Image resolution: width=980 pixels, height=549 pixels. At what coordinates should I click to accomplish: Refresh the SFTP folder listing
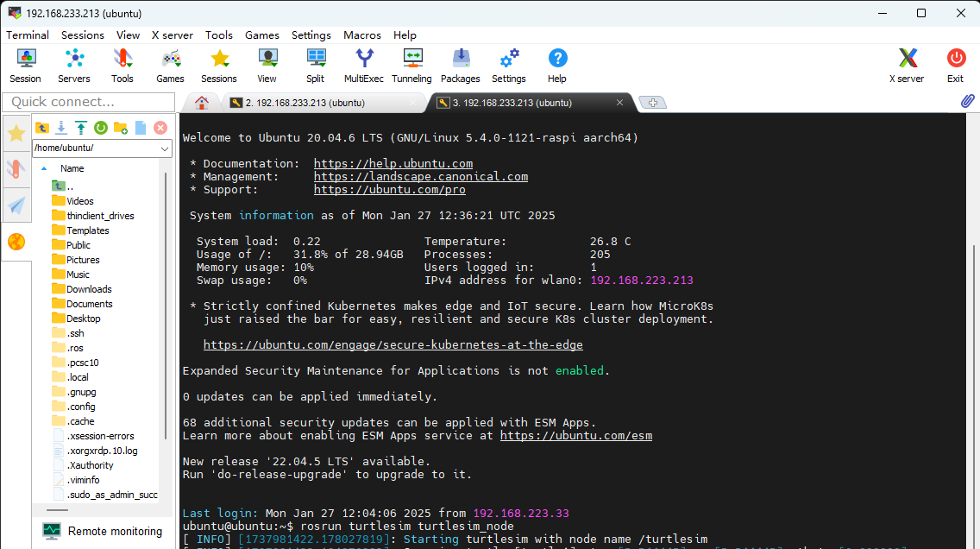pyautogui.click(x=101, y=128)
